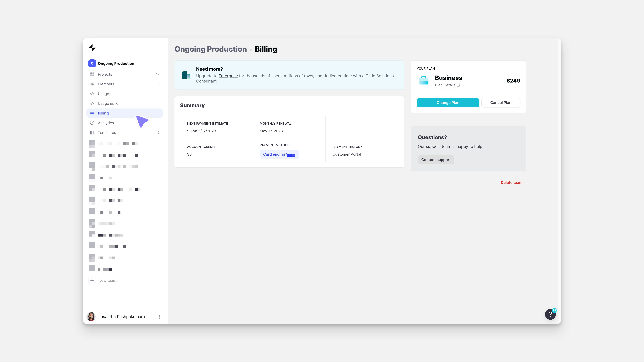The width and height of the screenshot is (644, 362).
Task: Open the three-dot menu beside Lasantha Pushpakumara
Action: [159, 316]
